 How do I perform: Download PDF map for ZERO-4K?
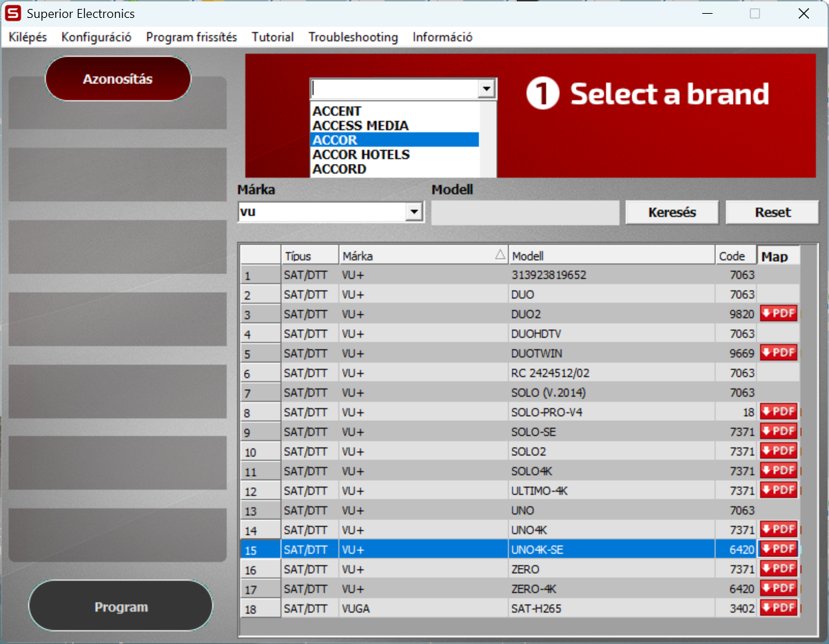[779, 588]
